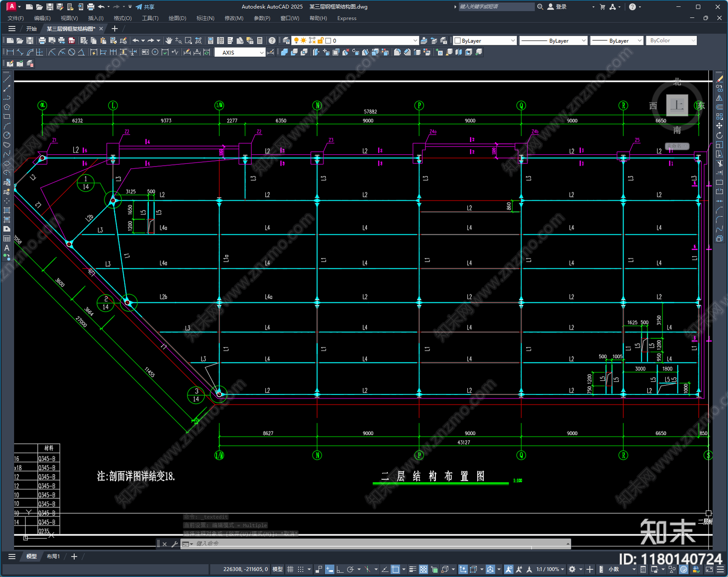This screenshot has width=728, height=577.
Task: Select the Line tool in the left toolbar
Action: tap(7, 79)
